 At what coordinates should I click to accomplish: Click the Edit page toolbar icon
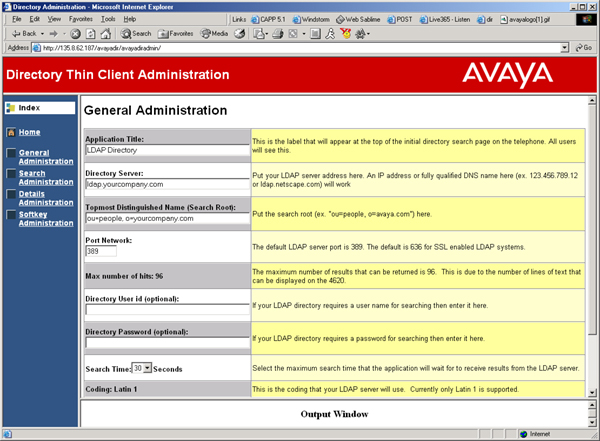coord(293,34)
